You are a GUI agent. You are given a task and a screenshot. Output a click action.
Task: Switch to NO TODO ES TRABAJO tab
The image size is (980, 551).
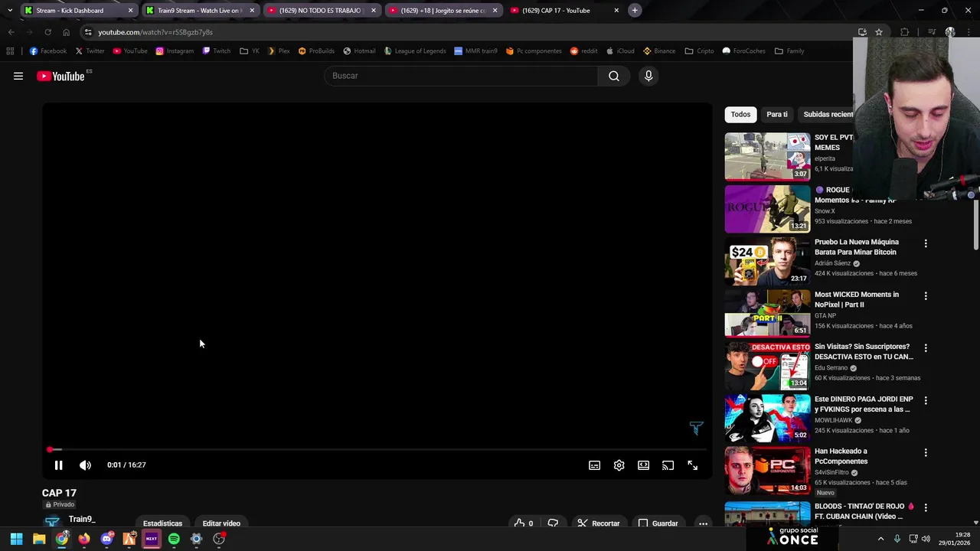(x=319, y=11)
